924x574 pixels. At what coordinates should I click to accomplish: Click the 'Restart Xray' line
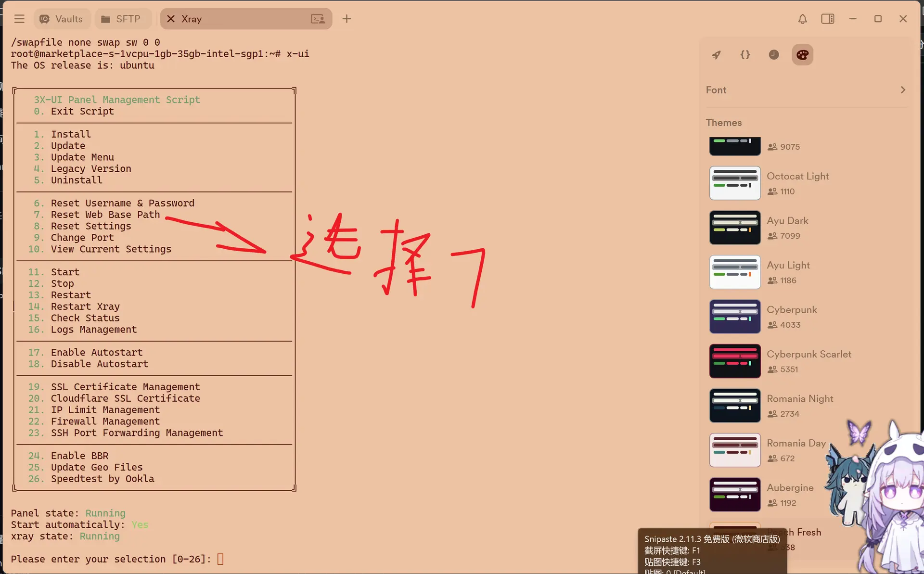(74, 306)
